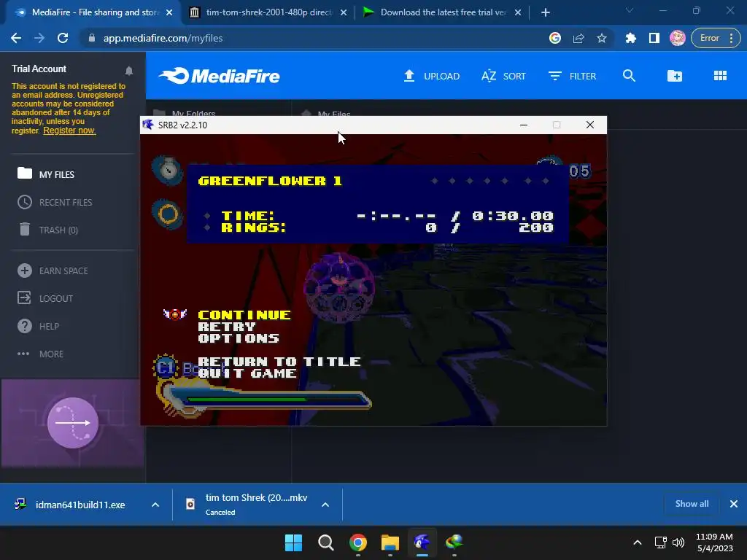Close the tim-tom-shrek tab
Viewport: 747px width, 560px height.
click(x=344, y=12)
